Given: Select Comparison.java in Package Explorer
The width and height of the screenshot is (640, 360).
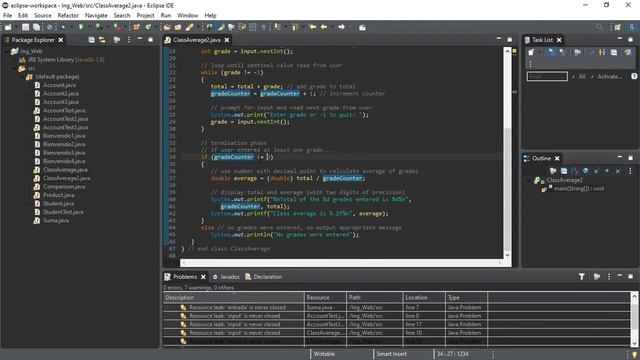Looking at the screenshot, I should pos(64,187).
